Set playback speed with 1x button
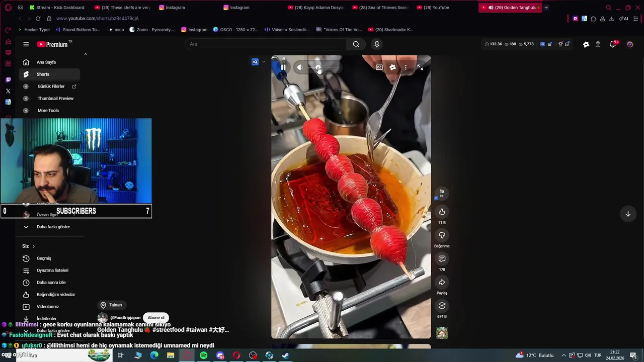644x362 pixels. point(442,193)
